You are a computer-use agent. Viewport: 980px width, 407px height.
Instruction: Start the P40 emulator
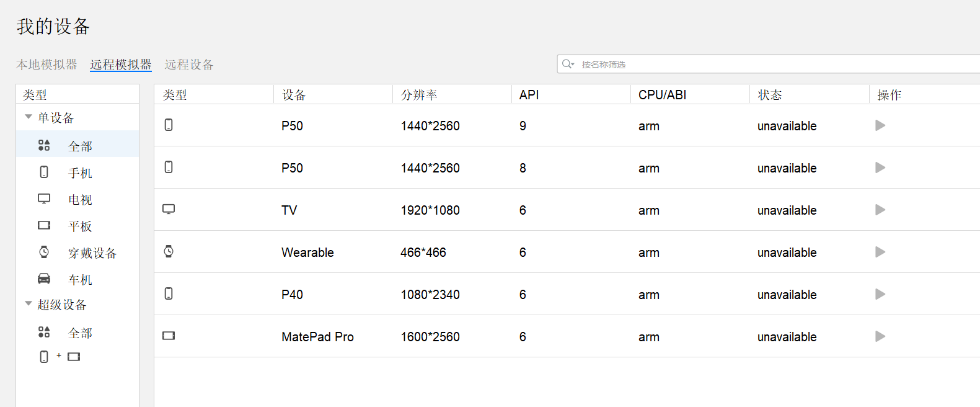pos(880,294)
